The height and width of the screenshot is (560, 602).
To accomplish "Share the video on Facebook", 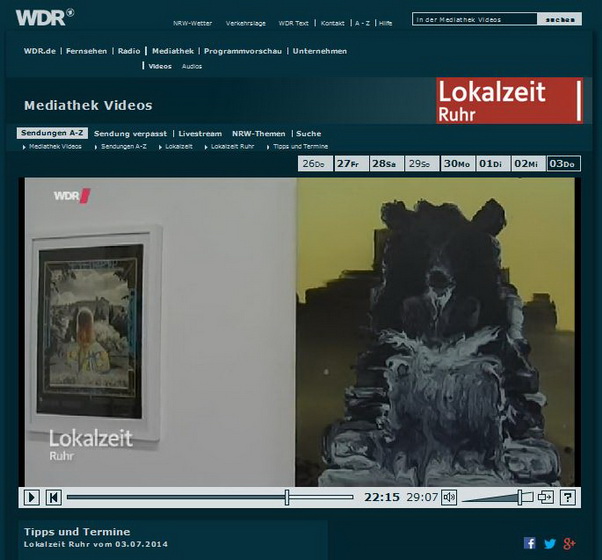I will 530,543.
